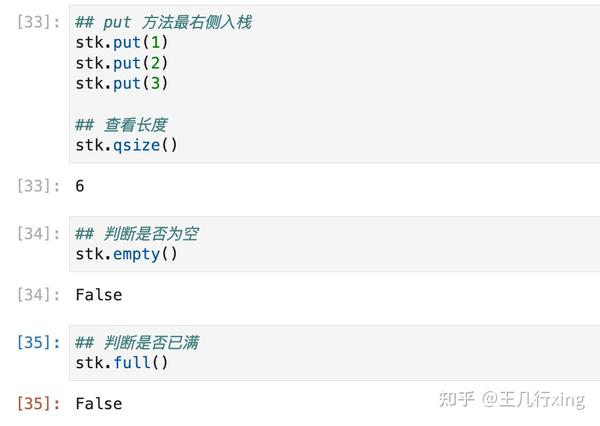This screenshot has height=426, width=600.
Task: Click the output value 6
Action: [x=80, y=186]
